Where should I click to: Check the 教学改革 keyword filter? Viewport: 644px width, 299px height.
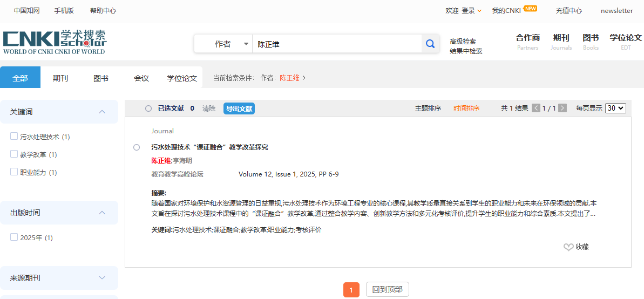[x=14, y=154]
